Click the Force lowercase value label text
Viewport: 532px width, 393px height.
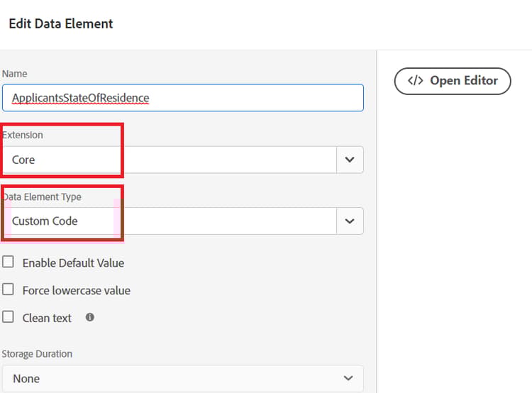[77, 290]
